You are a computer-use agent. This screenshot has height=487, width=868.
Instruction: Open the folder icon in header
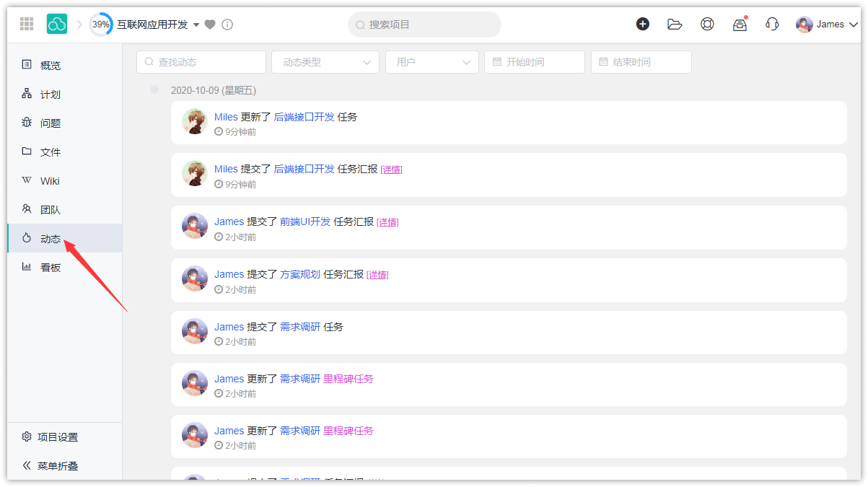click(675, 24)
